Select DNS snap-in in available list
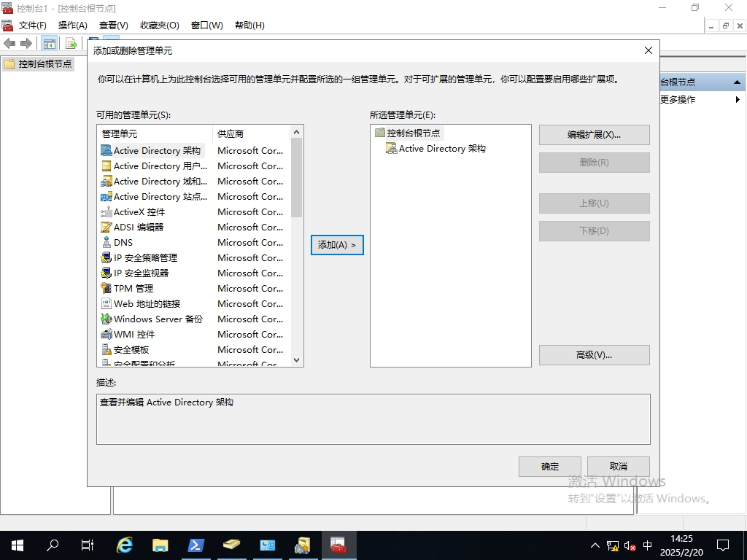The image size is (747, 560). click(x=123, y=243)
